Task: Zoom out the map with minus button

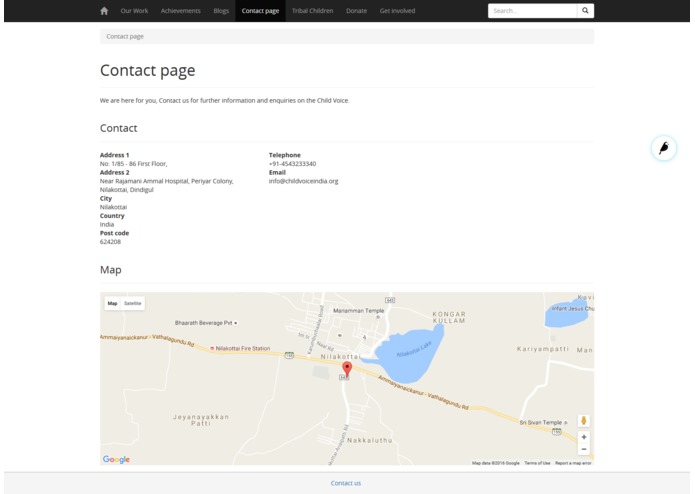Action: [x=584, y=449]
